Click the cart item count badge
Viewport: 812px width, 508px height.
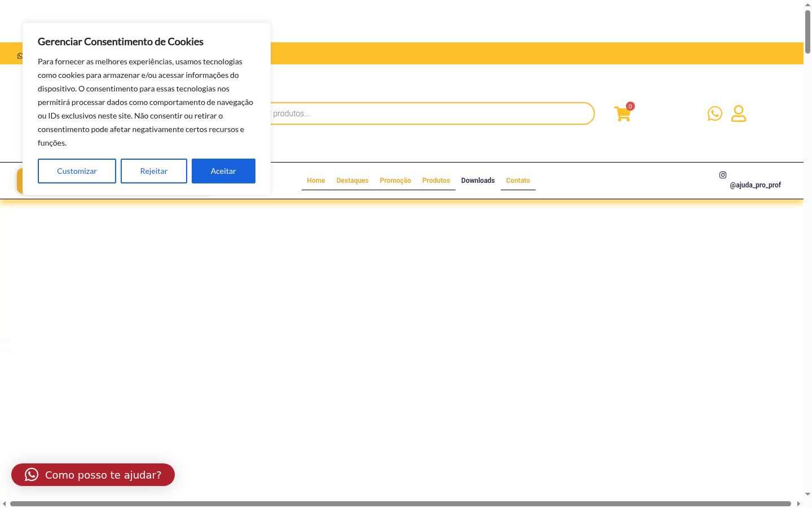(630, 106)
